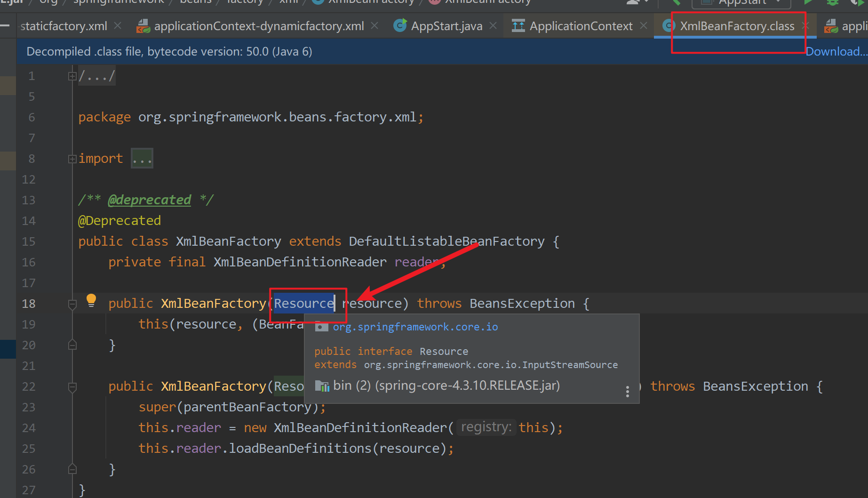Click line number 24 in the gutter
868x498 pixels.
28,428
